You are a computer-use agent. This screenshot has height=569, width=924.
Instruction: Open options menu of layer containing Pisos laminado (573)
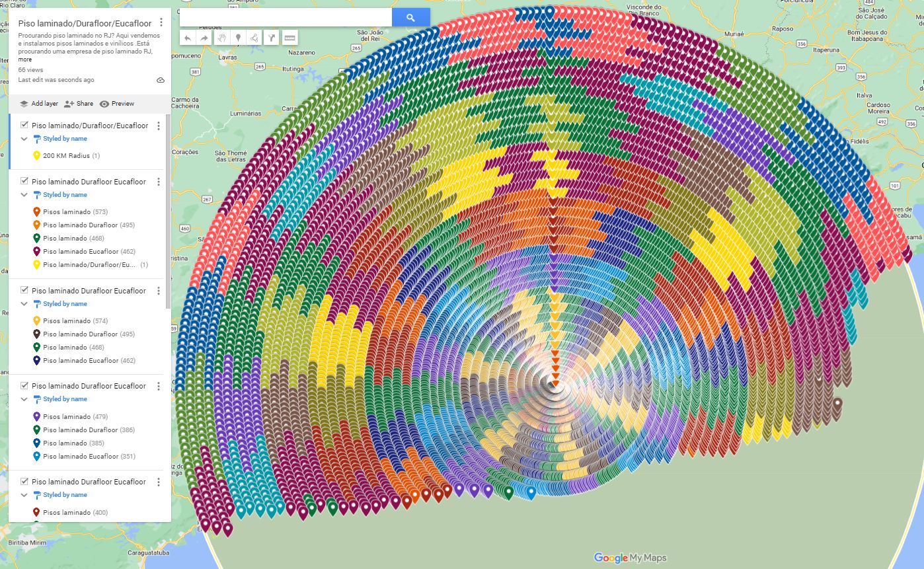[159, 182]
